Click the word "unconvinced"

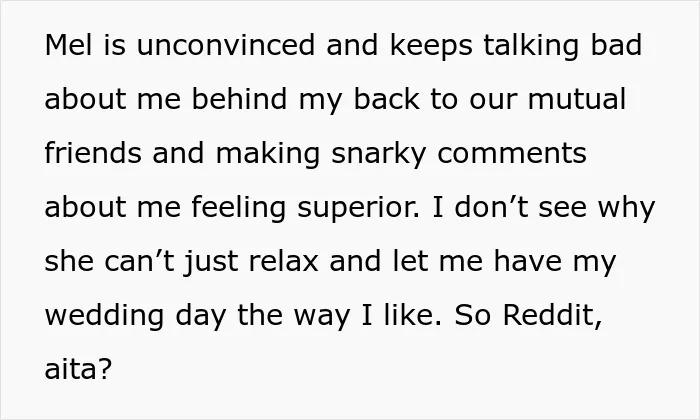[225, 45]
